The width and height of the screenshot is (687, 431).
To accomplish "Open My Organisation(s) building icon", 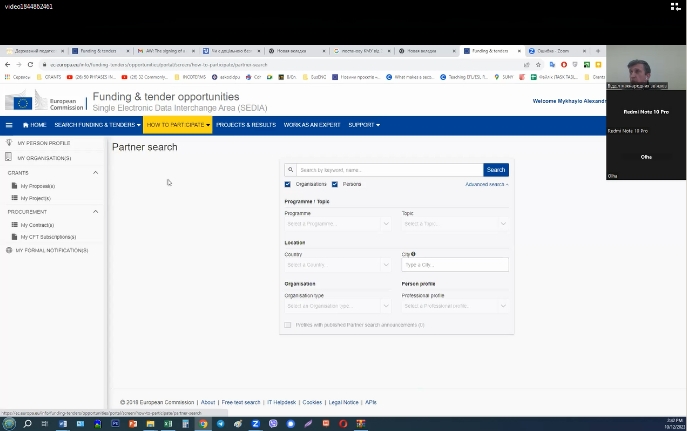I will point(8,157).
